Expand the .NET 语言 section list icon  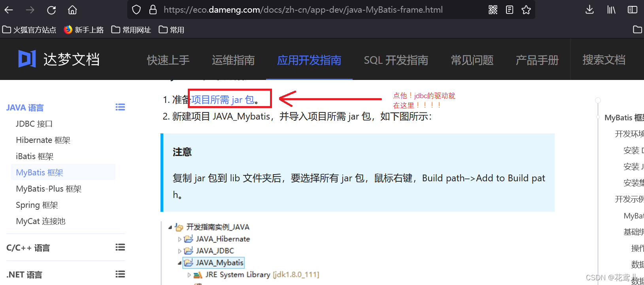click(x=120, y=274)
